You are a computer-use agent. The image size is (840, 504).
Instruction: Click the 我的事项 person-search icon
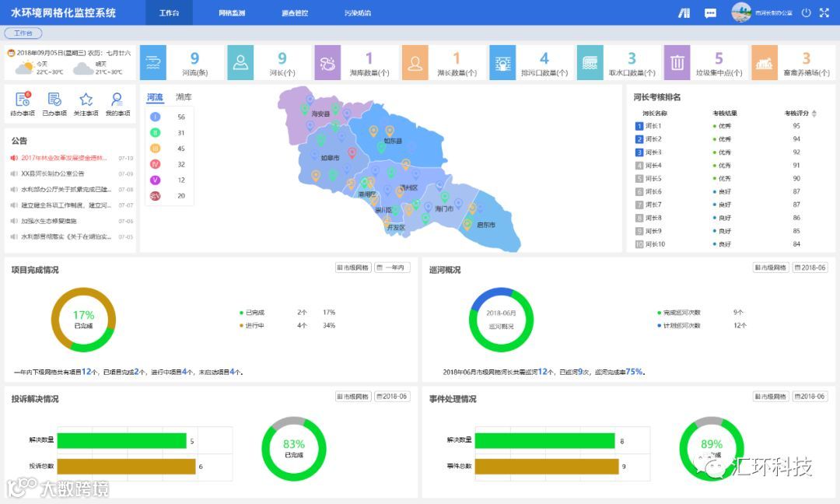[x=117, y=100]
